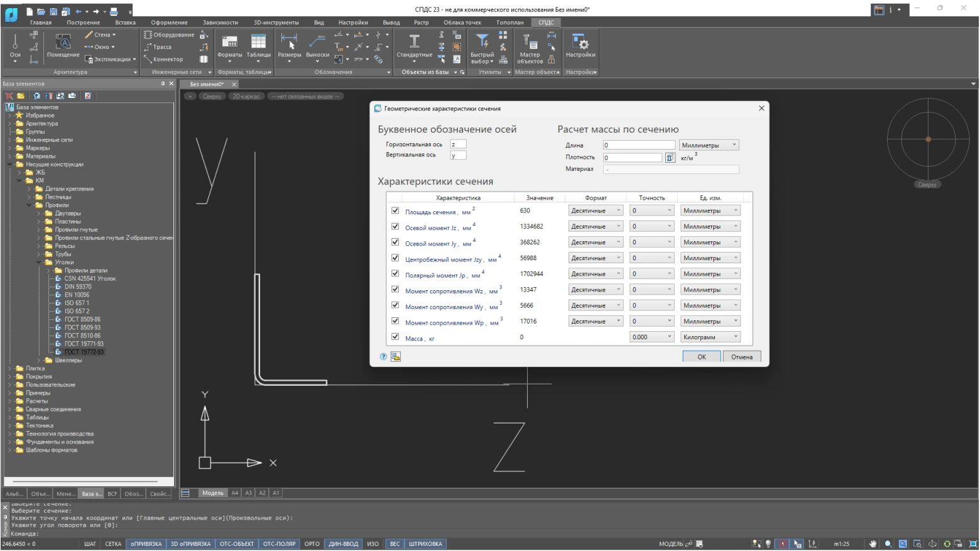
Task: Open the Длина units dropdown Миллиметры
Action: pos(709,145)
